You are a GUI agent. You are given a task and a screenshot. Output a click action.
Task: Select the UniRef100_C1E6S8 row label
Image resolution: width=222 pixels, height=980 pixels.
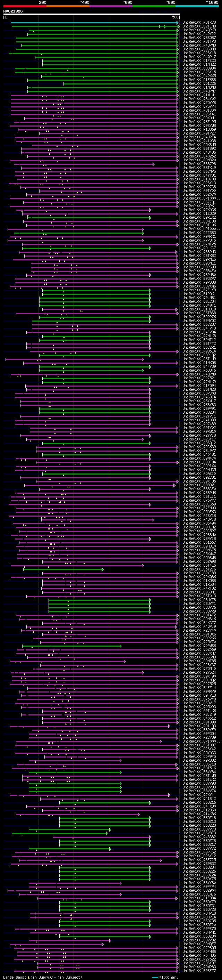pos(199,80)
